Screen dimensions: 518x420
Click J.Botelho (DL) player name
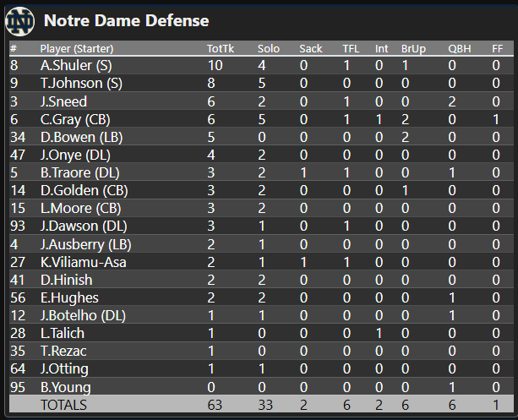pos(82,315)
